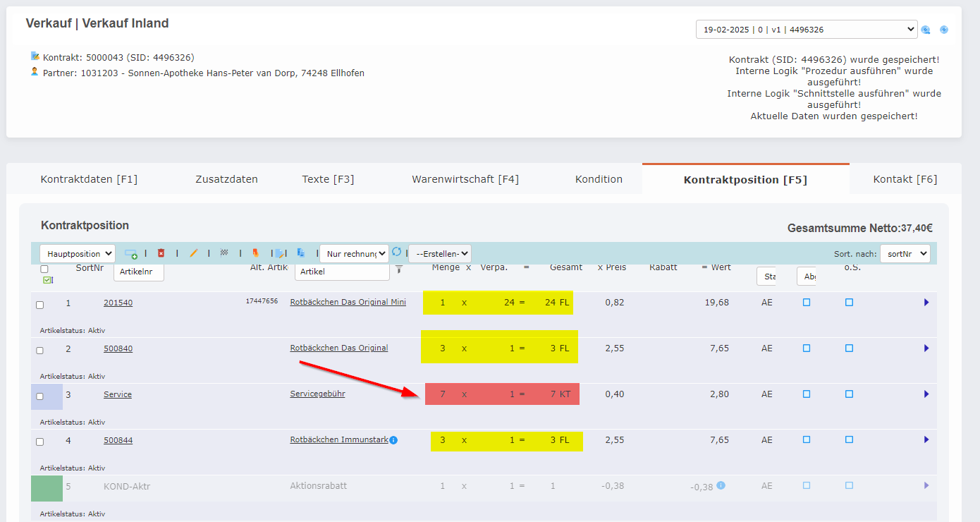The width and height of the screenshot is (980, 522).
Task: Change sorting with the sortNr dropdown
Action: 905,253
